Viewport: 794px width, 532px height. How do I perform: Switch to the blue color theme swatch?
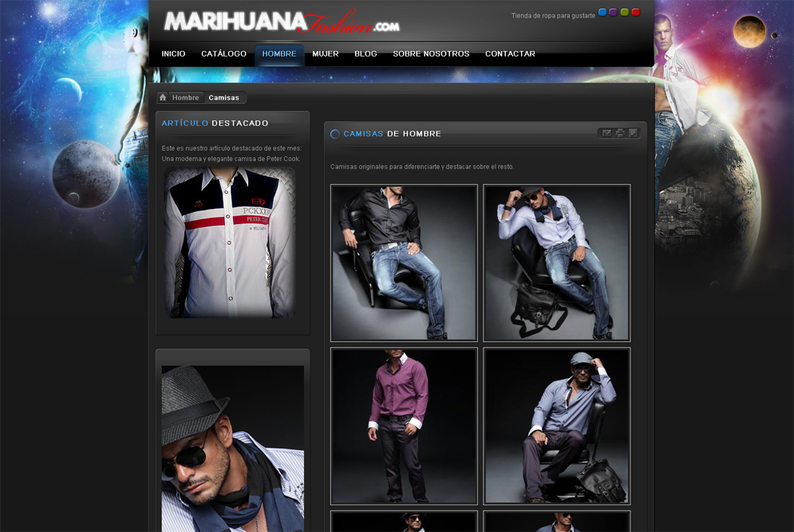click(x=602, y=12)
